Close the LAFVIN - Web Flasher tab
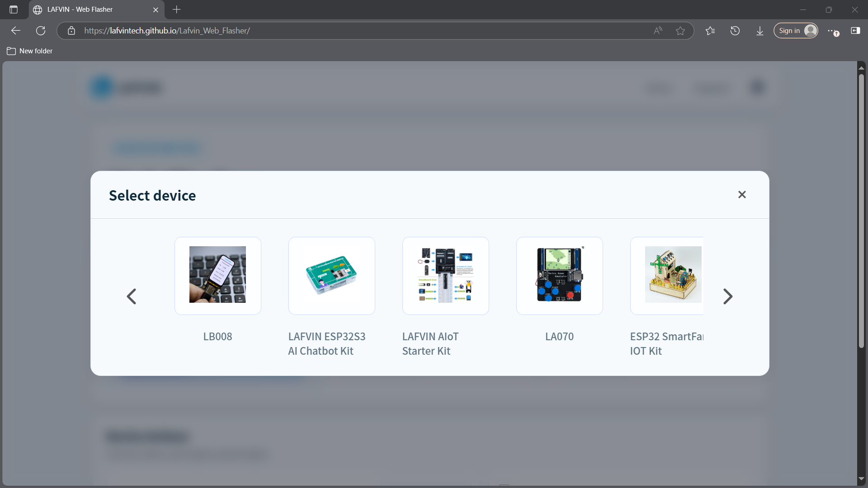Viewport: 868px width, 488px height. [x=156, y=9]
